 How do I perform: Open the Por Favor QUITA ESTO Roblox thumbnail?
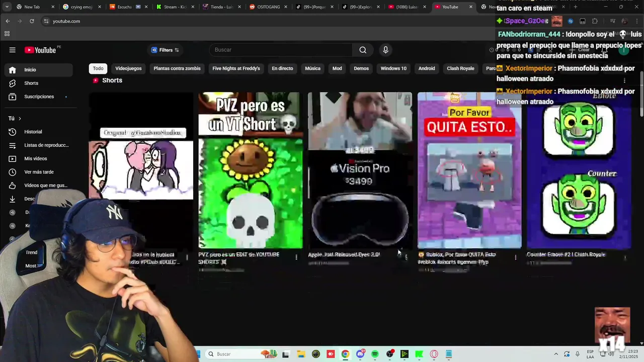(x=469, y=170)
